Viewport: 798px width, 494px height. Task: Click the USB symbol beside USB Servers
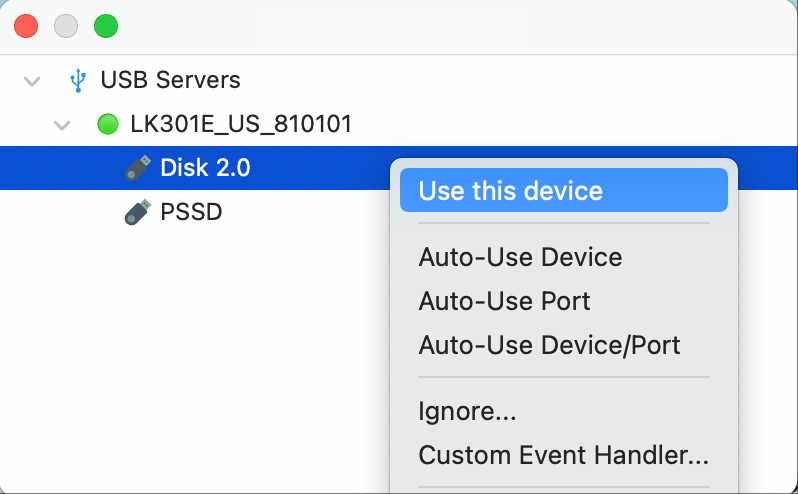point(77,80)
